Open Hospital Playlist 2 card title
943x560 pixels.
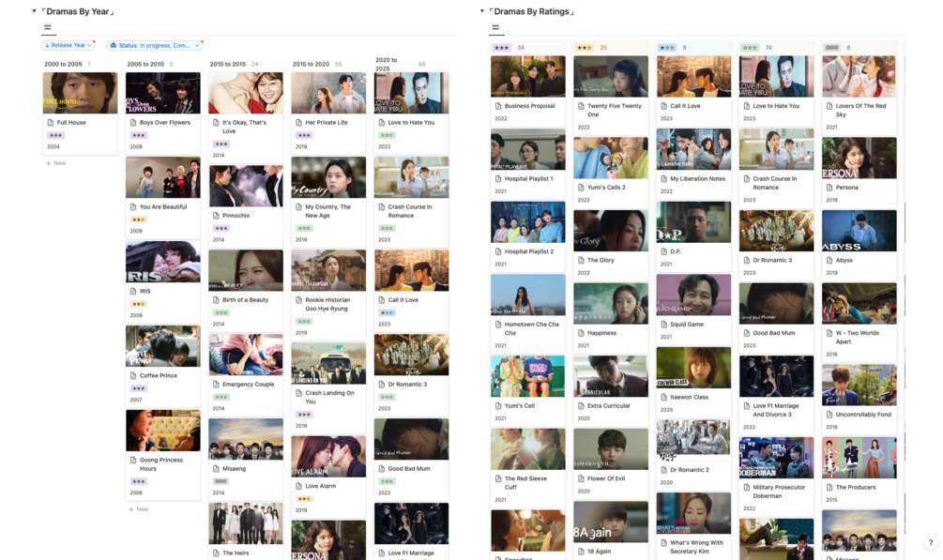coord(528,251)
